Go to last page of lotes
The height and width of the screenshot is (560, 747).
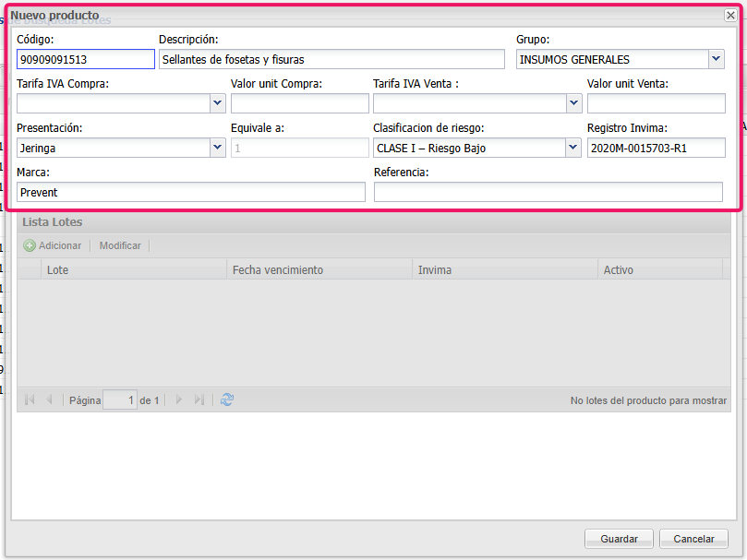coord(199,400)
